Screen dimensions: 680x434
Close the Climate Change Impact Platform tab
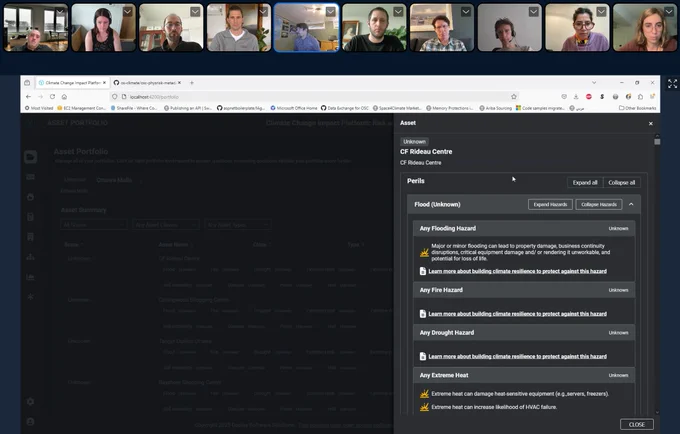(x=104, y=82)
